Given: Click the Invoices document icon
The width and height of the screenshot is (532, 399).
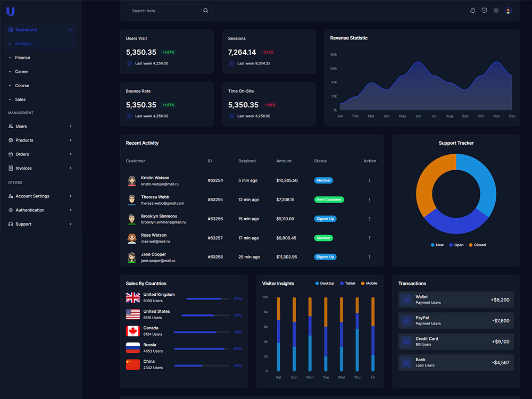Looking at the screenshot, I should tap(12, 168).
